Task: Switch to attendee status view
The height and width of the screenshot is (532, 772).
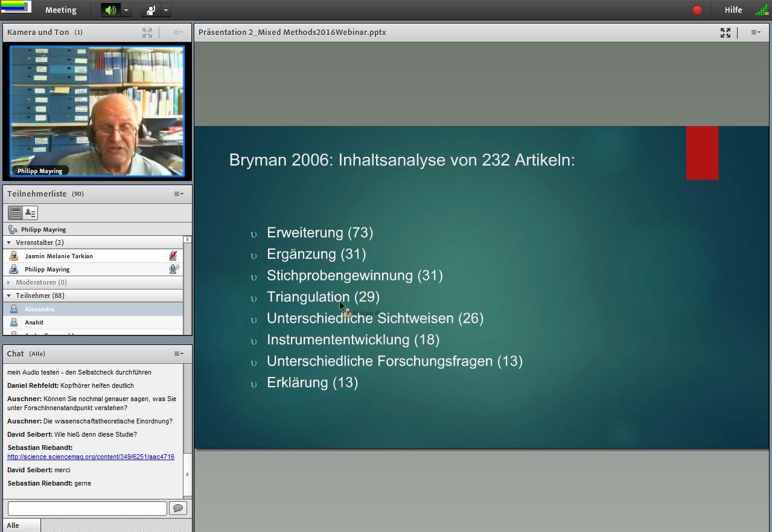Action: 30,213
